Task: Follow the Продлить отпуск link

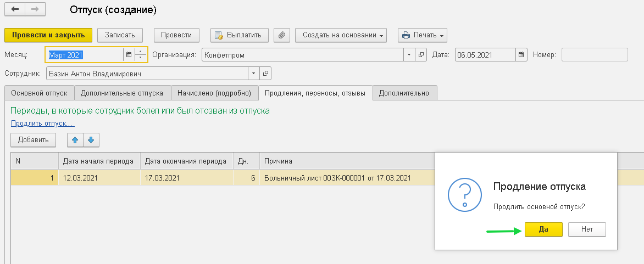Action: [42, 123]
